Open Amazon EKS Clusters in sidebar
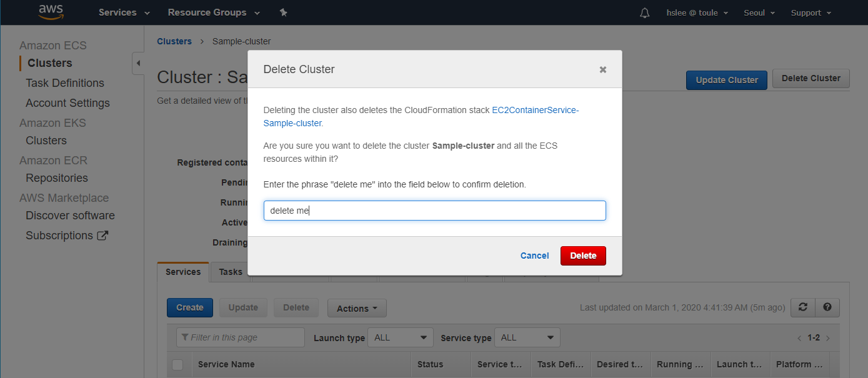 (x=46, y=141)
